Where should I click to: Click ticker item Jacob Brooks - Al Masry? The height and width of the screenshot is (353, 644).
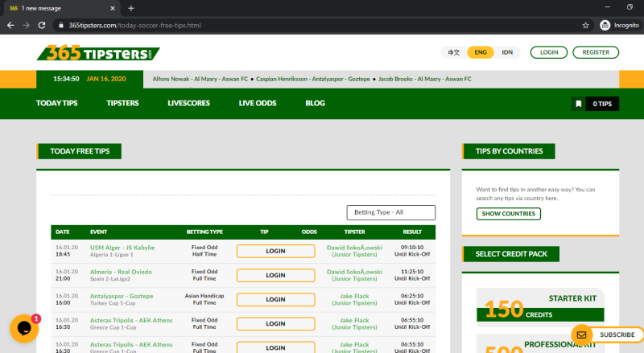[425, 80]
